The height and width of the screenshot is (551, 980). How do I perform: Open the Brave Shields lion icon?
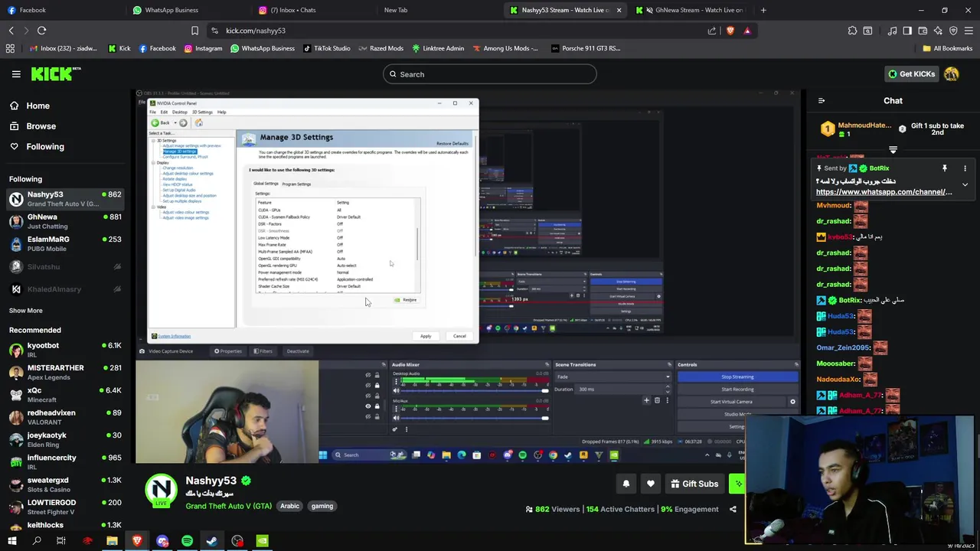[x=730, y=31]
